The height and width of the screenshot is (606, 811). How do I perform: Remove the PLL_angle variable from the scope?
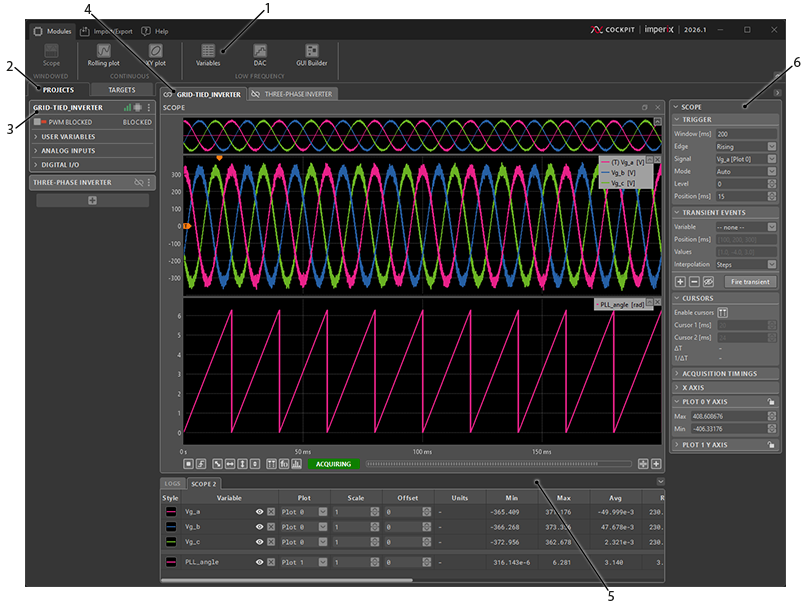[271, 562]
